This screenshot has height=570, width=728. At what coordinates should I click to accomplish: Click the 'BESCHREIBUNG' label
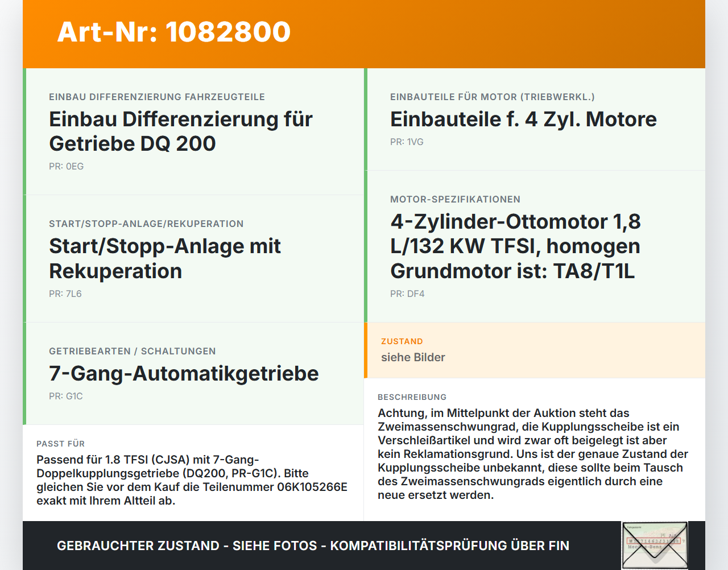click(412, 398)
